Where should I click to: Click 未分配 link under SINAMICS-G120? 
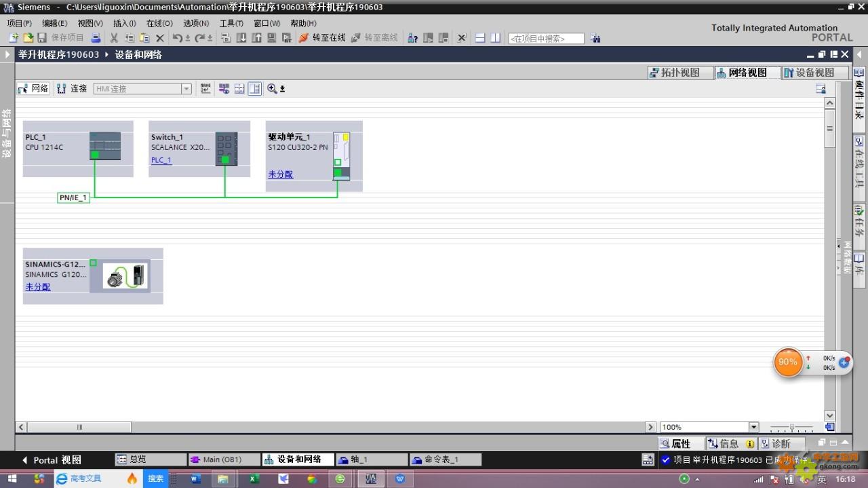click(38, 287)
